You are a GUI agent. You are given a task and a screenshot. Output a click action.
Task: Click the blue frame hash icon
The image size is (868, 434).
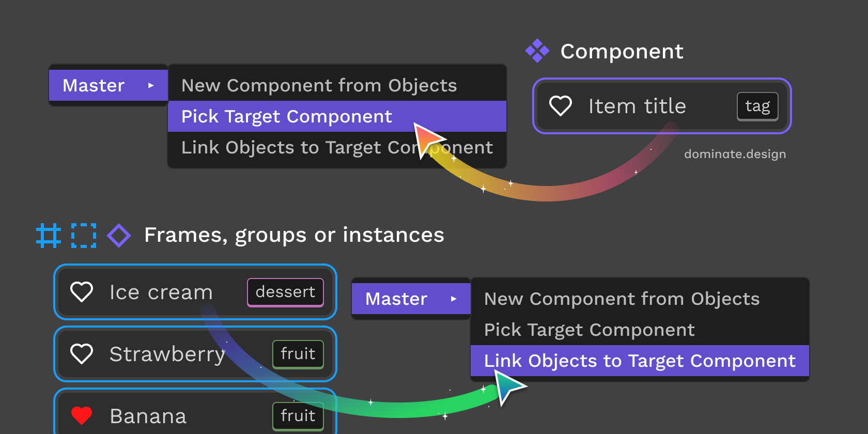49,236
